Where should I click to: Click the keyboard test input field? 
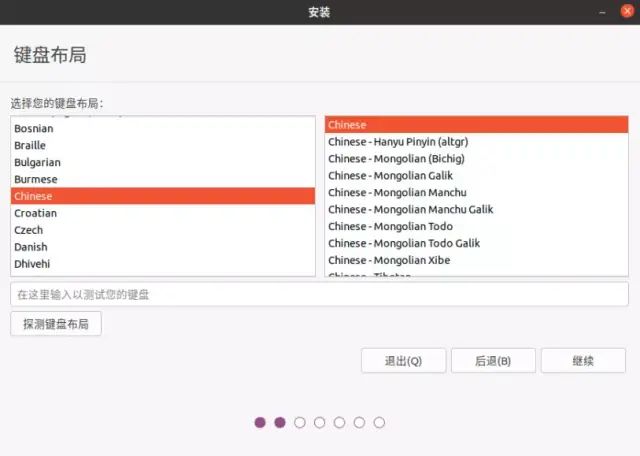320,295
